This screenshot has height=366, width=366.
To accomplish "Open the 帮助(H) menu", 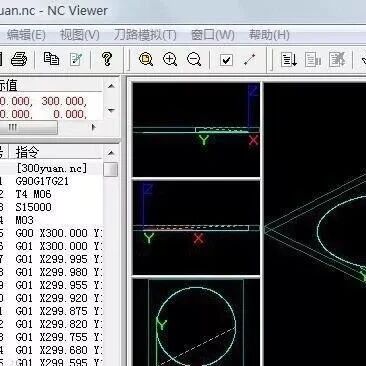I will (269, 35).
